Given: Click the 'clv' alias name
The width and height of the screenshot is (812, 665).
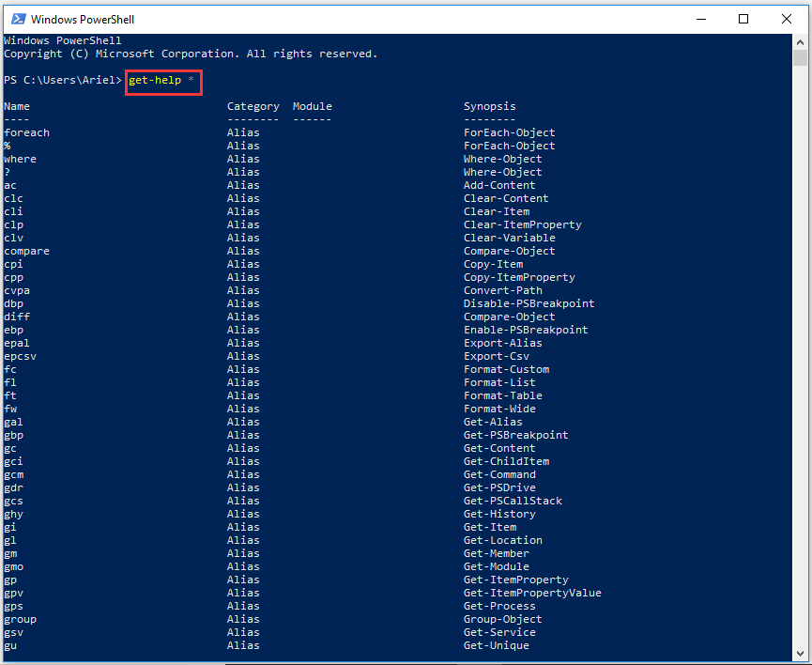Looking at the screenshot, I should point(13,238).
